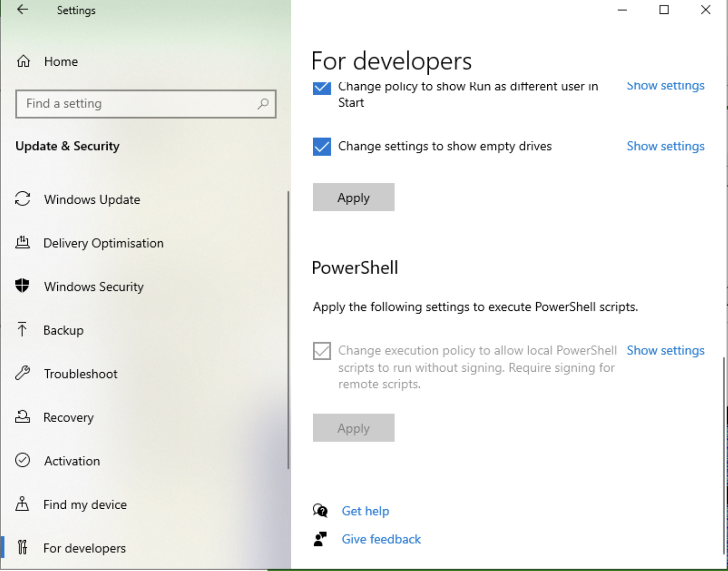Open the Get help link

pos(365,511)
